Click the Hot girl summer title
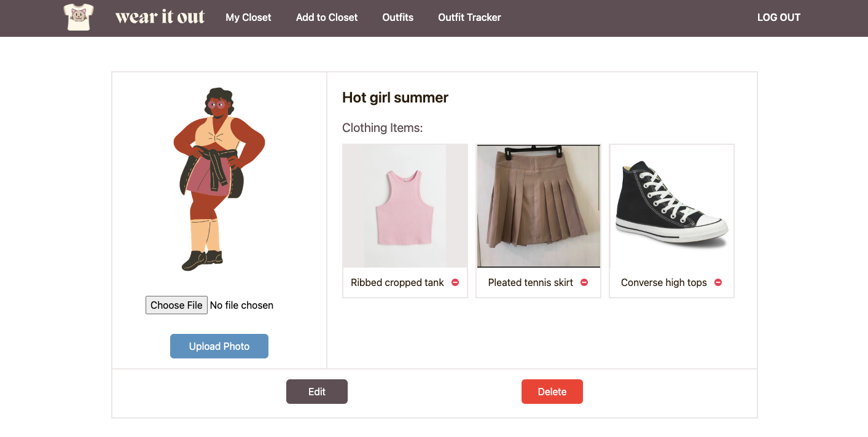This screenshot has width=868, height=437. pyautogui.click(x=395, y=97)
